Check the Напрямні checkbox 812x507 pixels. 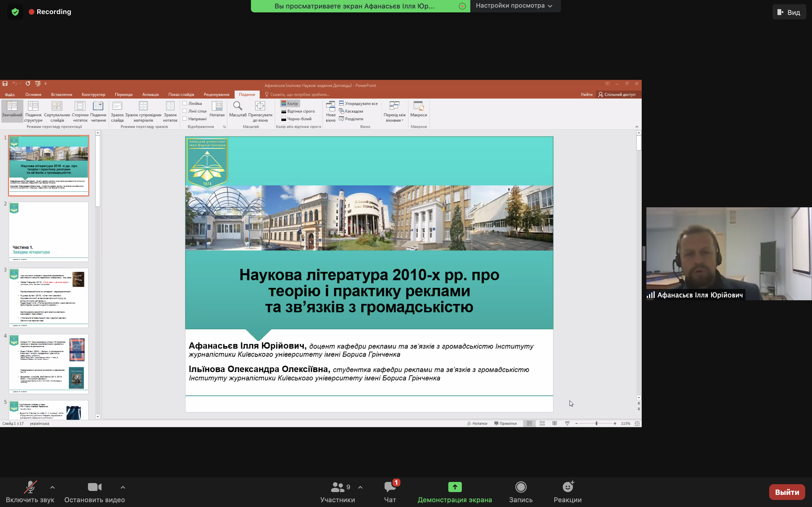tap(185, 119)
